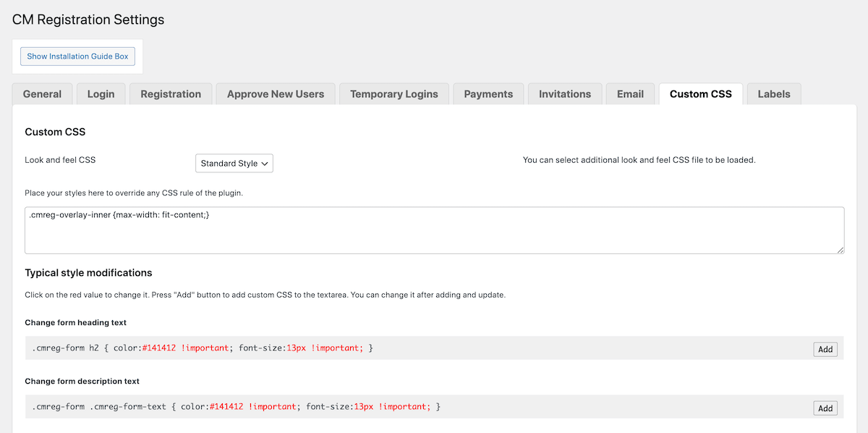This screenshot has width=868, height=433.
Task: Open the Login tab
Action: click(101, 94)
